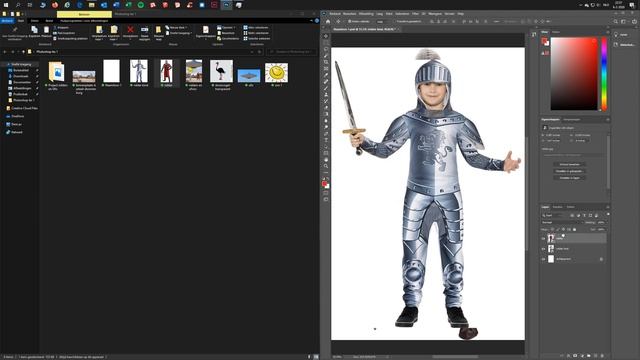640x360 pixels.
Task: Select the Eyedropper tool in Photoshop
Action: pos(326,75)
